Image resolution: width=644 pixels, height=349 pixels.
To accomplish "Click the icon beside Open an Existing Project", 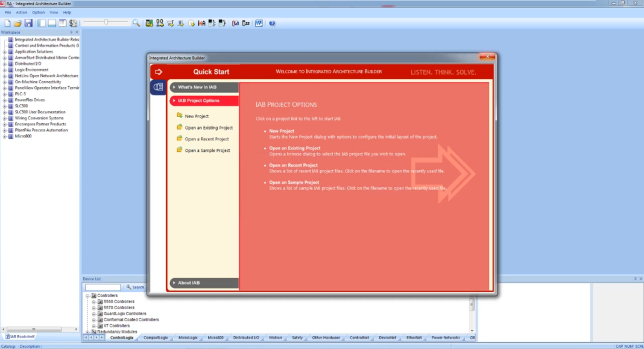I will tap(180, 127).
